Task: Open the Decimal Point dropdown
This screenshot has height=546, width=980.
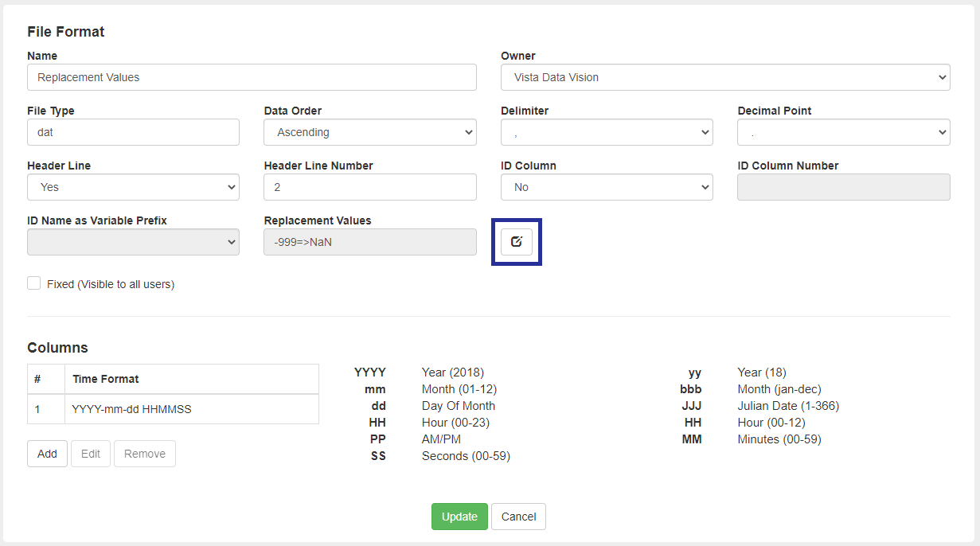Action: [844, 132]
